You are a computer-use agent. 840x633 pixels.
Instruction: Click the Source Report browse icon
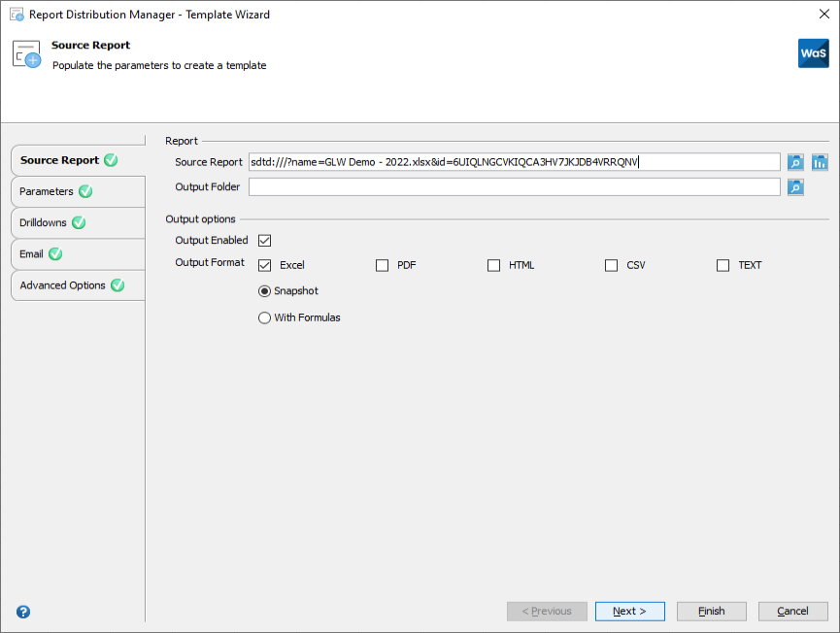(x=795, y=162)
